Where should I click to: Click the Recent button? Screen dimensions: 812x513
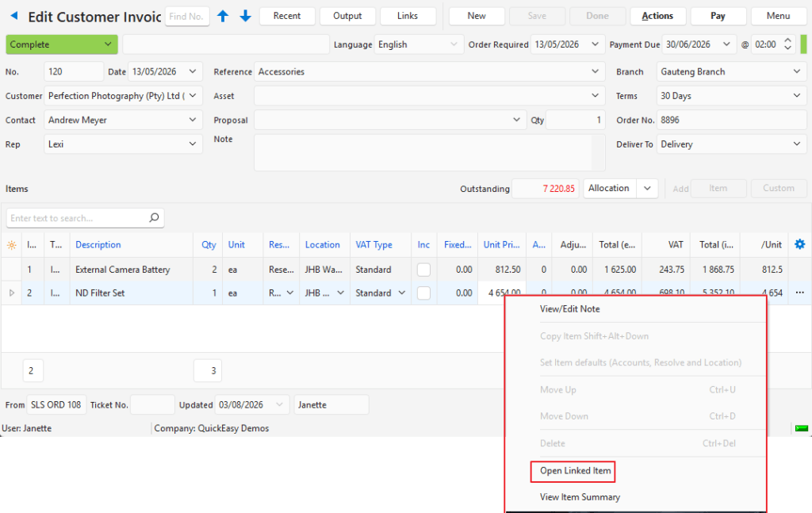287,16
